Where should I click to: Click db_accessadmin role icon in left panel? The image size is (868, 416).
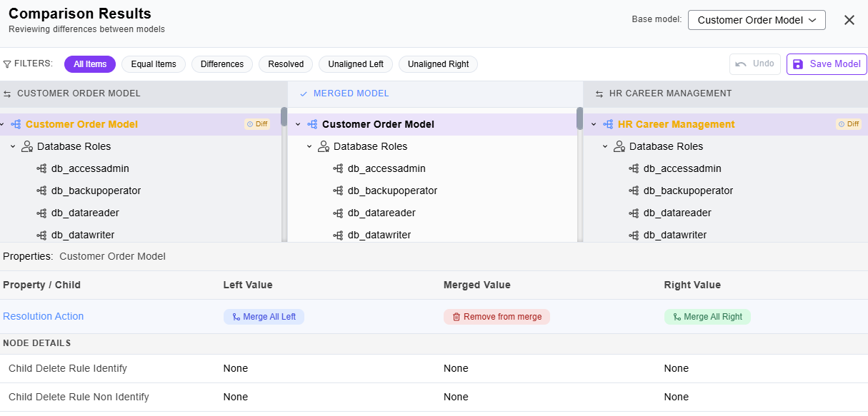pos(41,168)
